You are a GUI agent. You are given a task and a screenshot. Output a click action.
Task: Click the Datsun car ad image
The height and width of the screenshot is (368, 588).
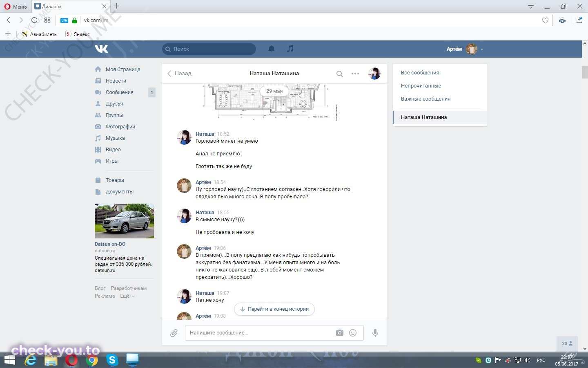[124, 221]
